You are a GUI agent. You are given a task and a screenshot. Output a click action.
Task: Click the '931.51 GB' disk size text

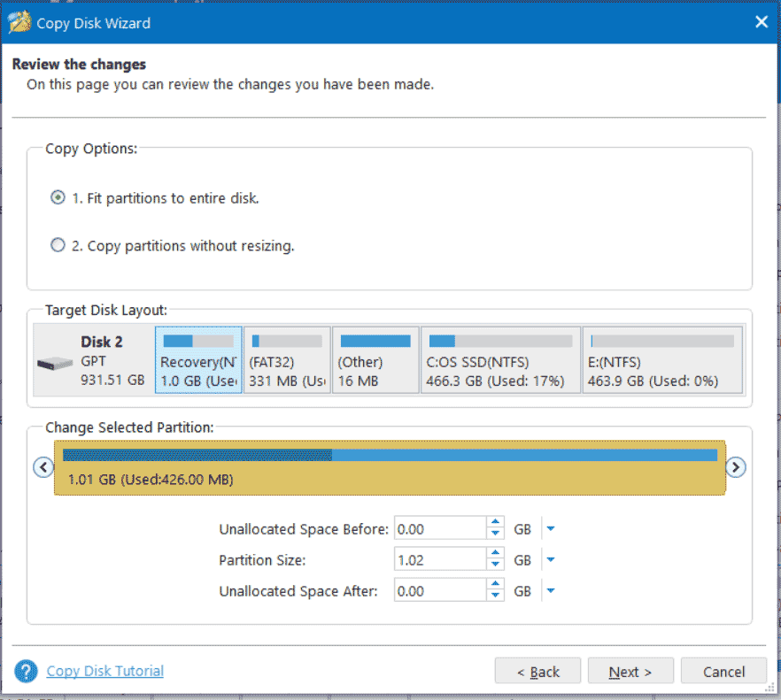(112, 381)
